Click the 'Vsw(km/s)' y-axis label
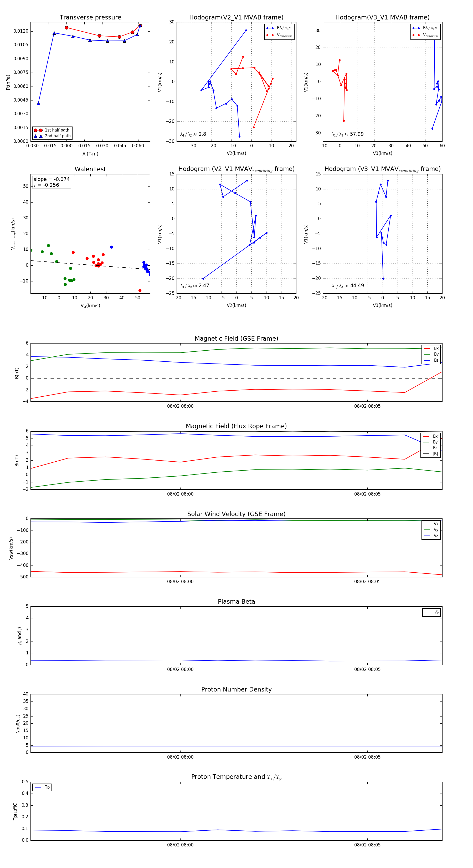Image resolution: width=473 pixels, height=868 pixels. [x=11, y=548]
